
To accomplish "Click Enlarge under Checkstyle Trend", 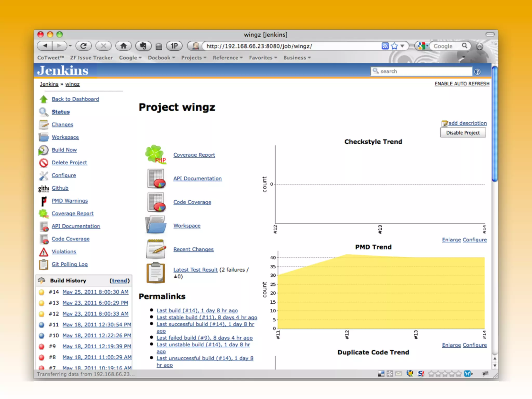I will click(451, 240).
